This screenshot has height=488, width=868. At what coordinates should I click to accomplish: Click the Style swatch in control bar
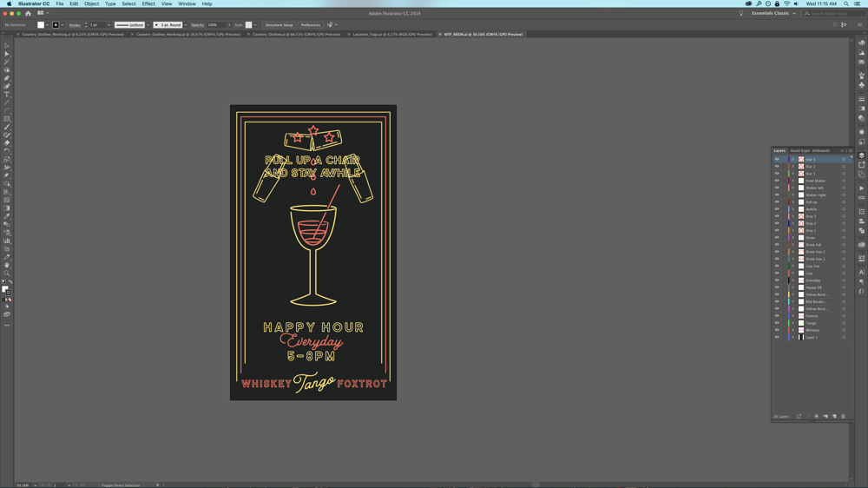click(248, 25)
